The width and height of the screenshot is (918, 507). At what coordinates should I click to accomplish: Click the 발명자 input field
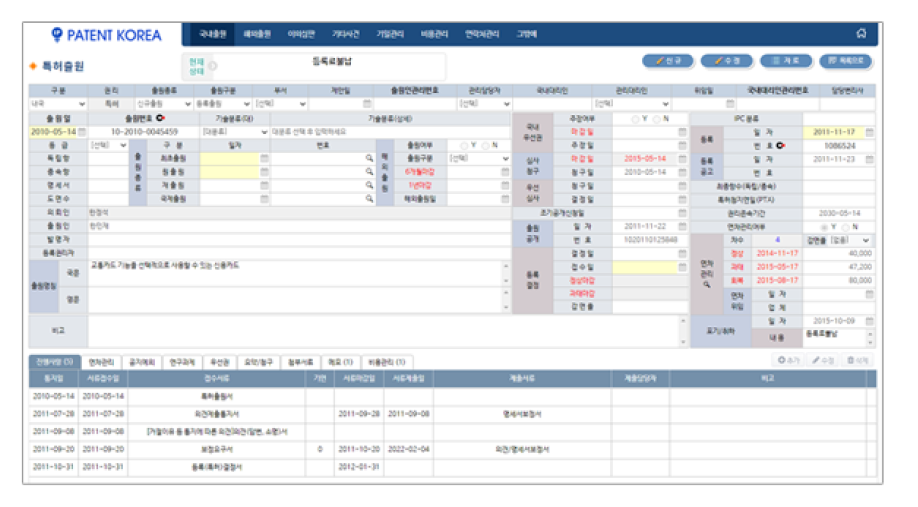coord(299,239)
